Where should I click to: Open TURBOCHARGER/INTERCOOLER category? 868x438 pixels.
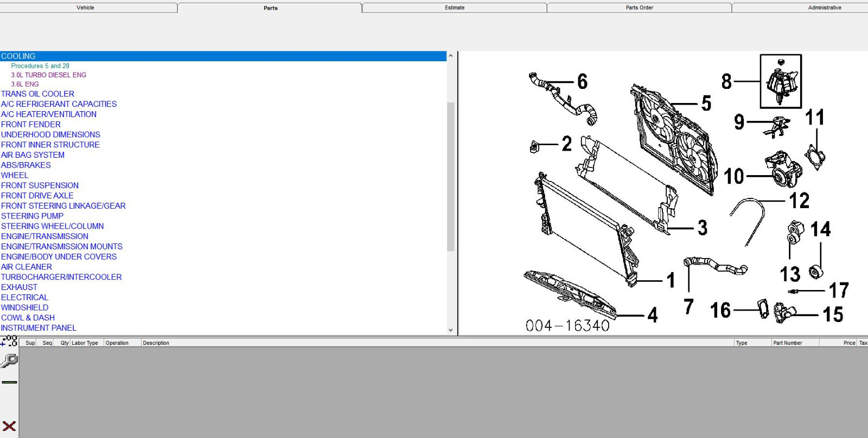coord(61,277)
